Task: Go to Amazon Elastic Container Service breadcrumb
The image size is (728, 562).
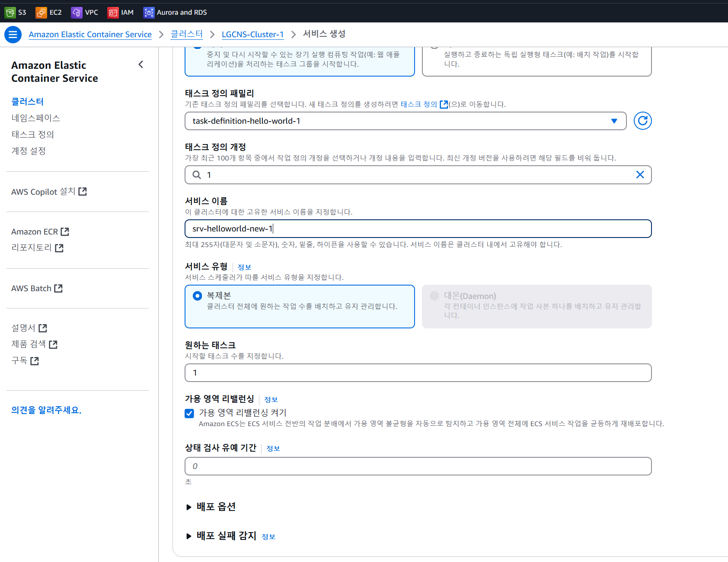Action: pos(90,35)
